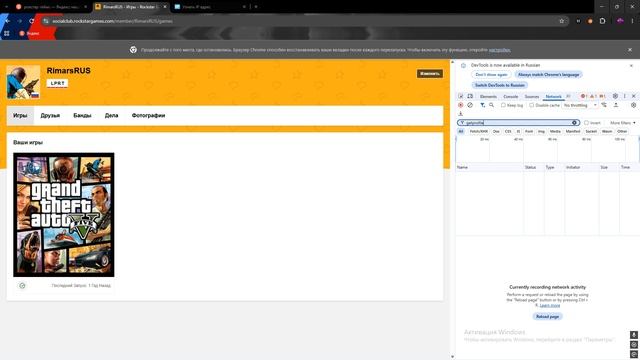Show more DevTools tabs chevron
The height and width of the screenshot is (360, 640).
[569, 96]
